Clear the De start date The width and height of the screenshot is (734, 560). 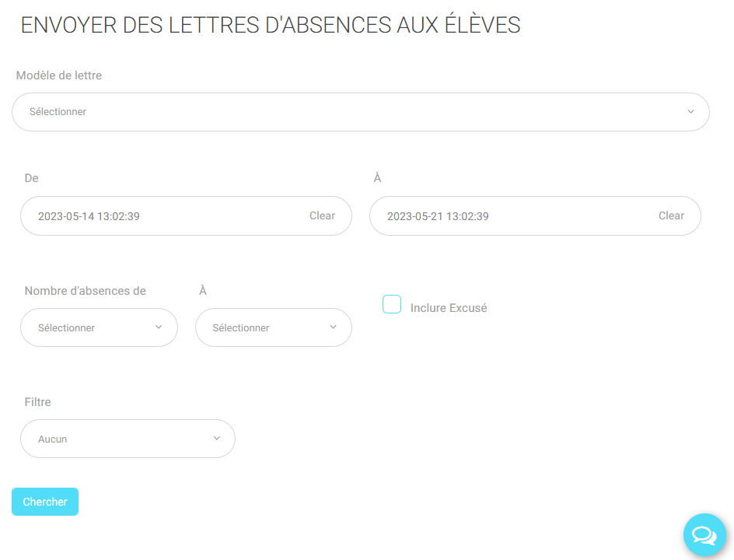point(322,215)
